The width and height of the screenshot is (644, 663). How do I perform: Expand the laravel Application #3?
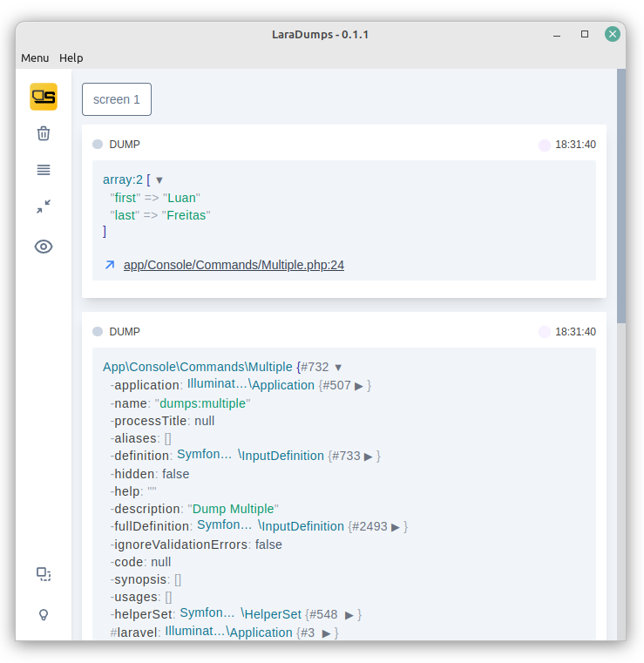[326, 633]
